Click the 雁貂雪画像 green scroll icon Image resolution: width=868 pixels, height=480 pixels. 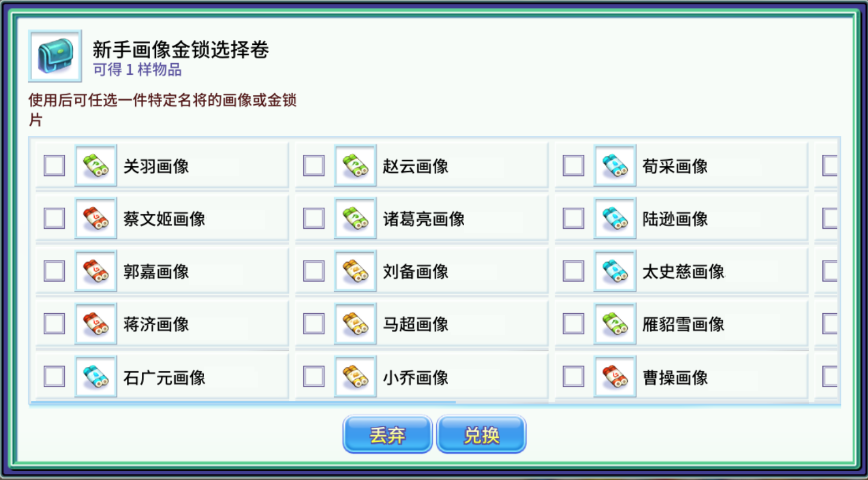point(615,324)
